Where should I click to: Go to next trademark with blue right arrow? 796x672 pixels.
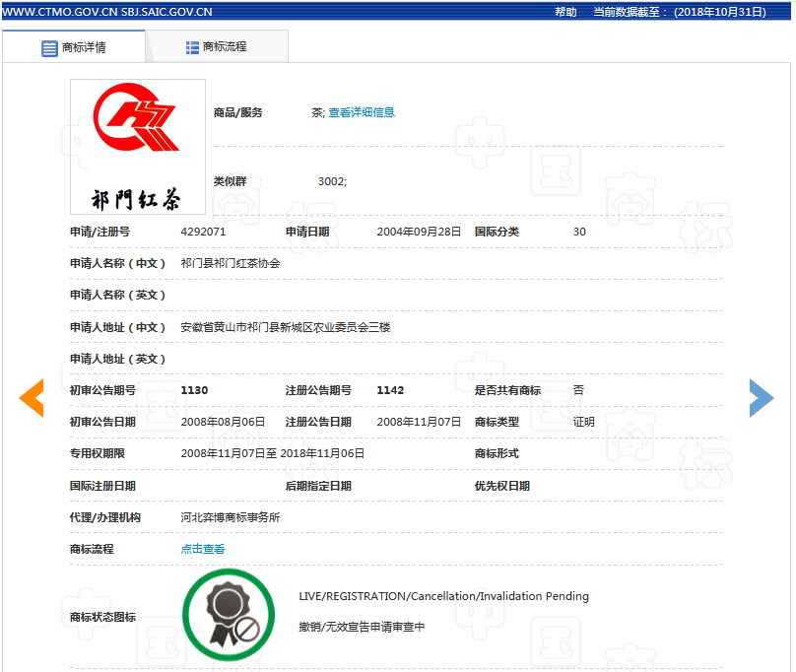coord(762,398)
